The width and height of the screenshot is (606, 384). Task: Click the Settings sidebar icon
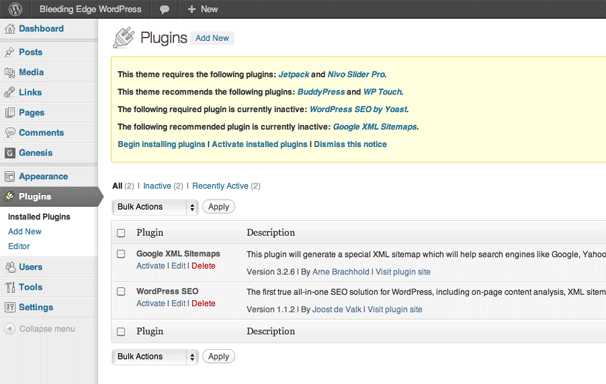10,308
